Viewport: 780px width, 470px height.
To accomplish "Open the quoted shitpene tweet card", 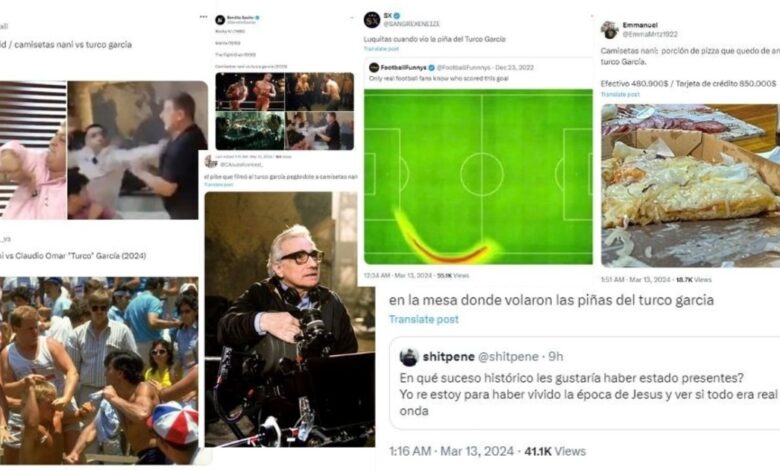I will click(x=585, y=383).
